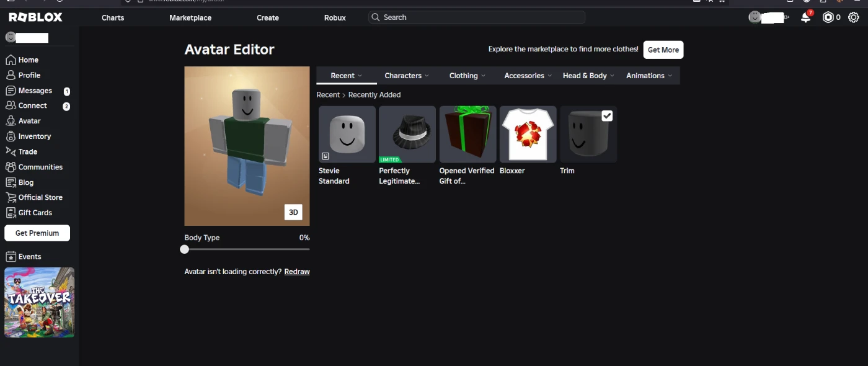Click the Body Type slider handle

coord(185,249)
